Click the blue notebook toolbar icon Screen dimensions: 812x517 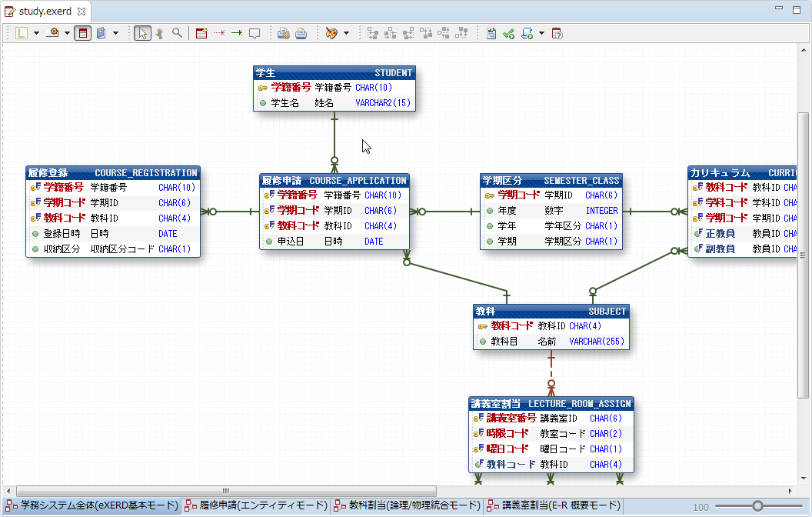click(x=101, y=33)
